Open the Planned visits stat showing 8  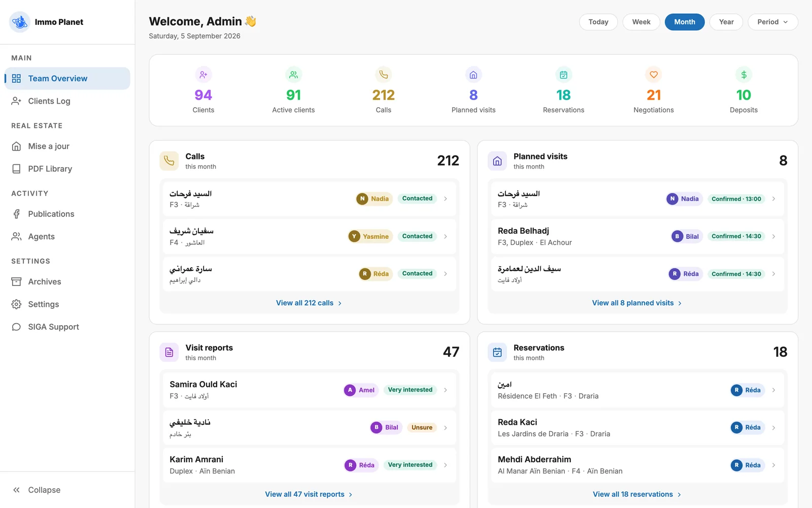pyautogui.click(x=473, y=90)
